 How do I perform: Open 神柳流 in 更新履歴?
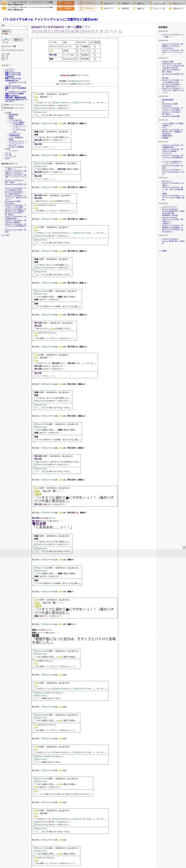[x=164, y=194]
